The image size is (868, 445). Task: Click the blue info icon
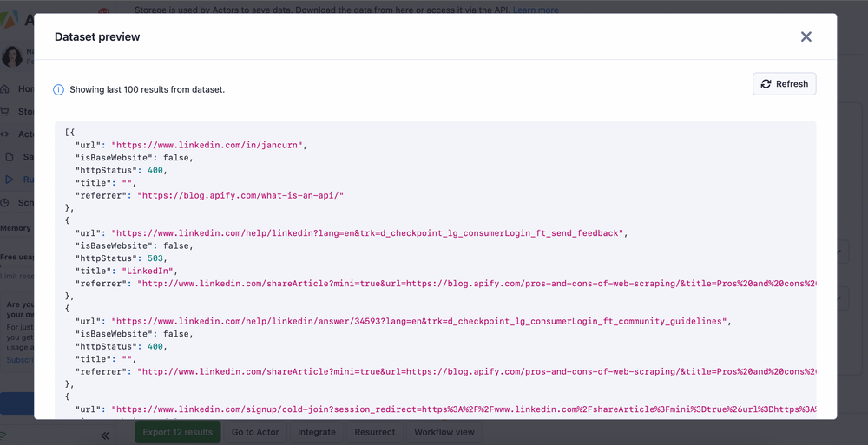click(58, 89)
